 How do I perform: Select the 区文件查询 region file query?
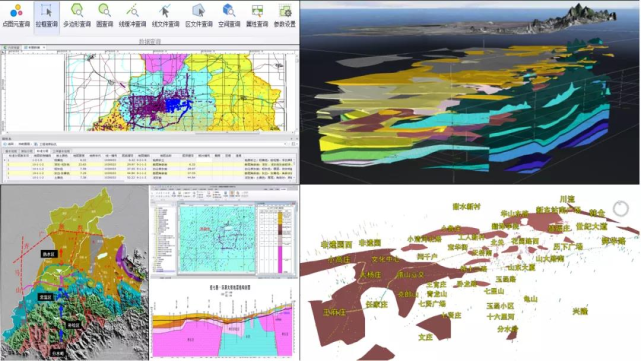pos(199,16)
